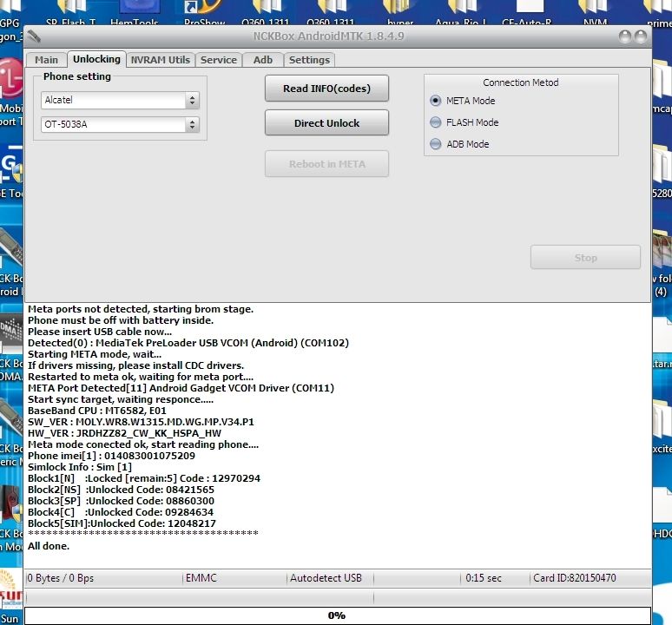The width and height of the screenshot is (672, 625).
Task: Go to the Service tab
Action: (x=218, y=60)
